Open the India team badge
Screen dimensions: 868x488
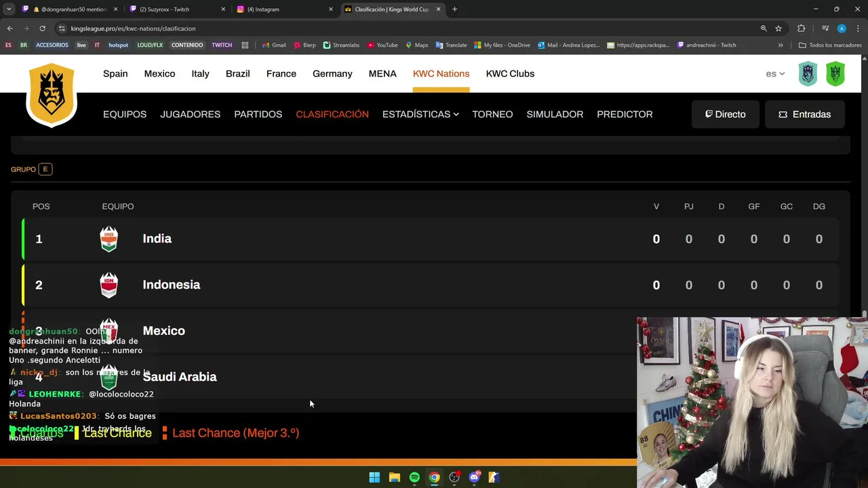108,239
